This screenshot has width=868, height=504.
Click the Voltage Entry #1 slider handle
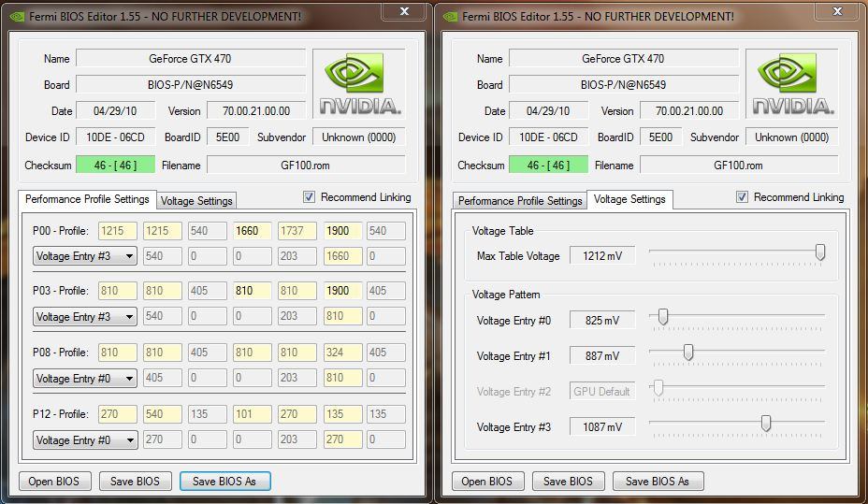[x=688, y=353]
